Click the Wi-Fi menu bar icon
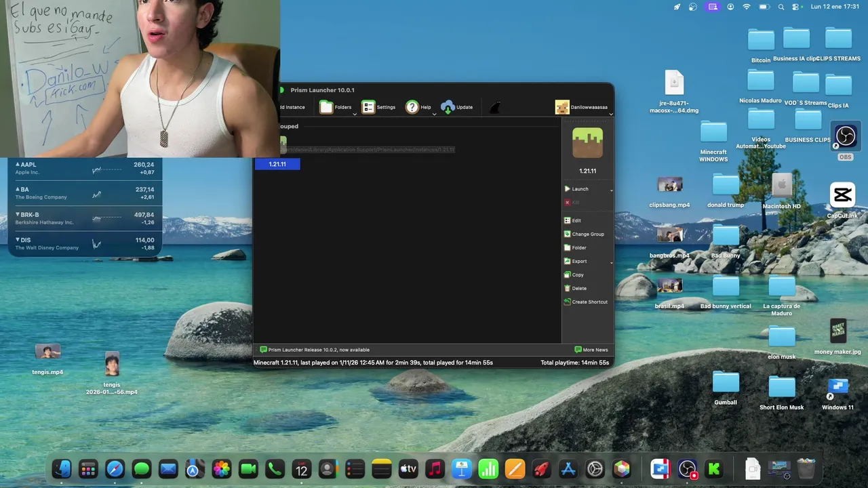 tap(747, 7)
